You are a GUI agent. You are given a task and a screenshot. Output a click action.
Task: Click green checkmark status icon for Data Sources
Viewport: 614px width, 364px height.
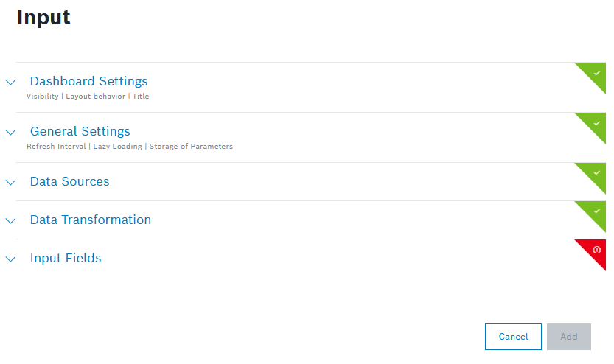(596, 173)
